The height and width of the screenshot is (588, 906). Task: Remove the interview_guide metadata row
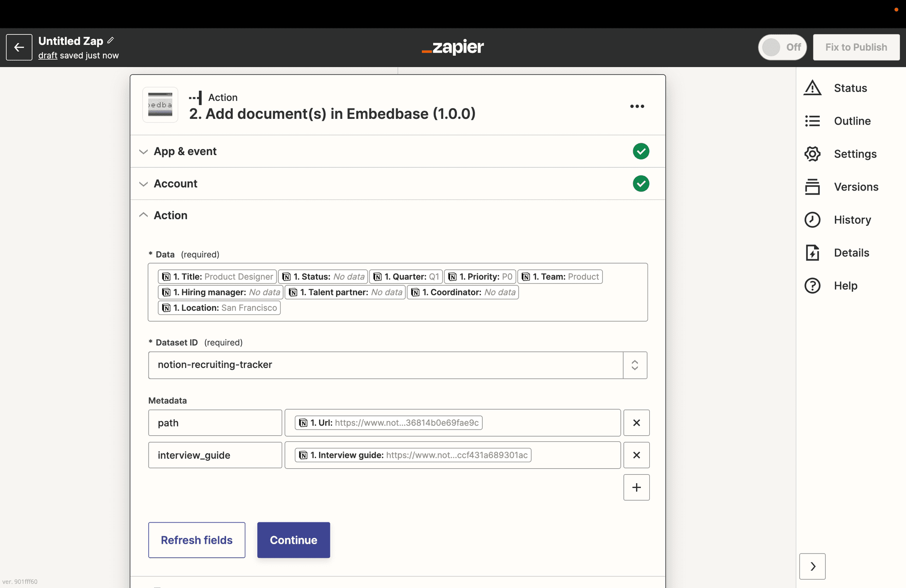[x=637, y=455]
